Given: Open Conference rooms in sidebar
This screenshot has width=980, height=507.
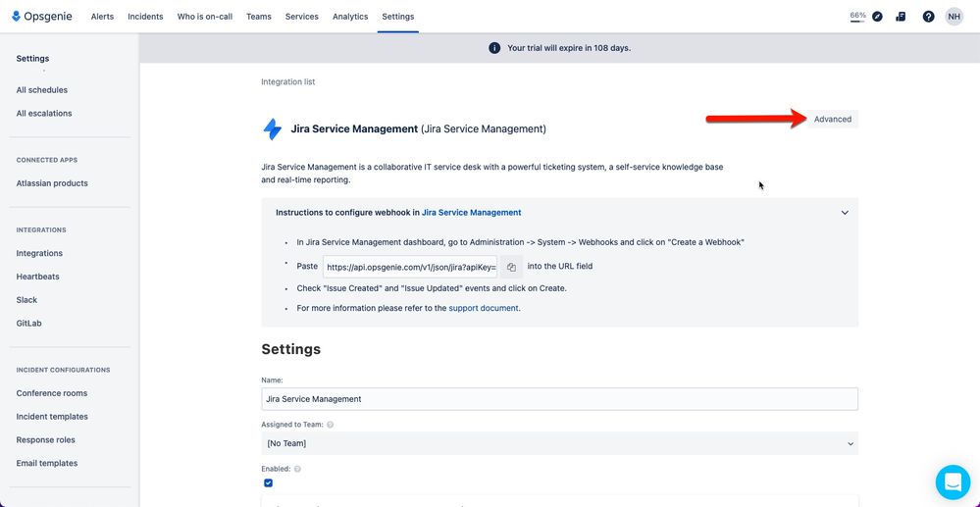Looking at the screenshot, I should (52, 393).
